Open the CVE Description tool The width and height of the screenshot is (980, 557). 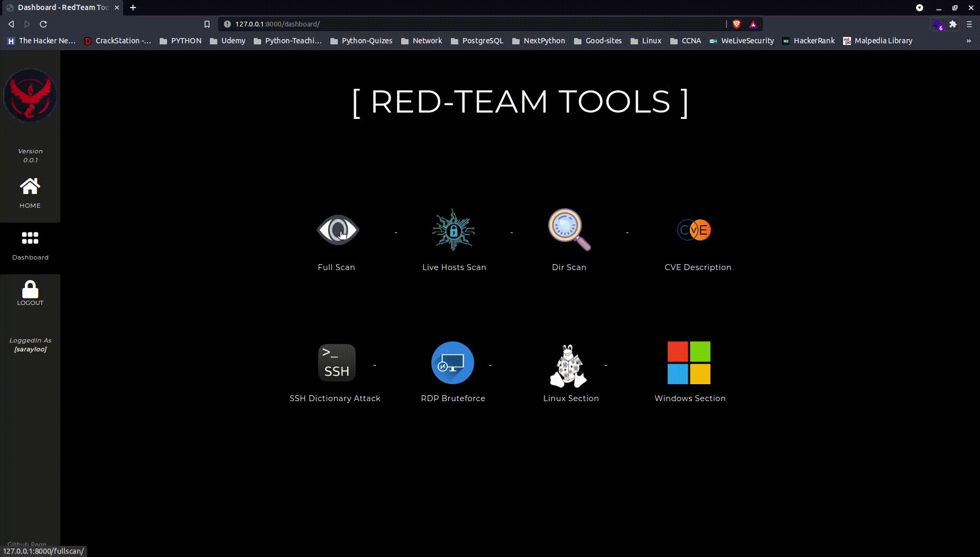click(693, 230)
